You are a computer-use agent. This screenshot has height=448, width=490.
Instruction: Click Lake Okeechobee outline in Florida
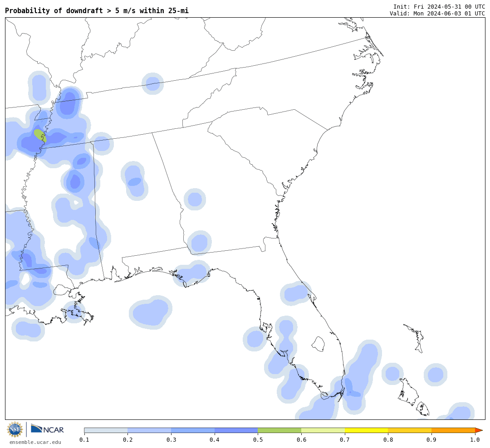point(318,344)
